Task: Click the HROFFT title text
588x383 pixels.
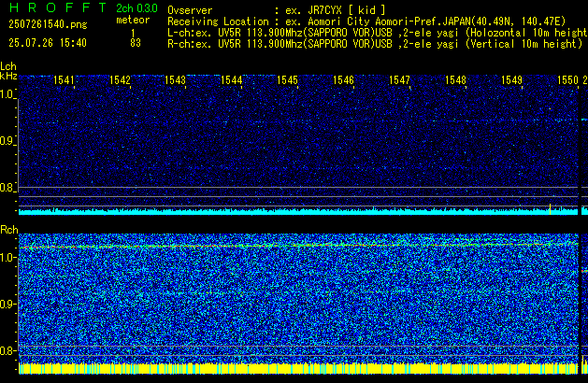Action: point(58,7)
